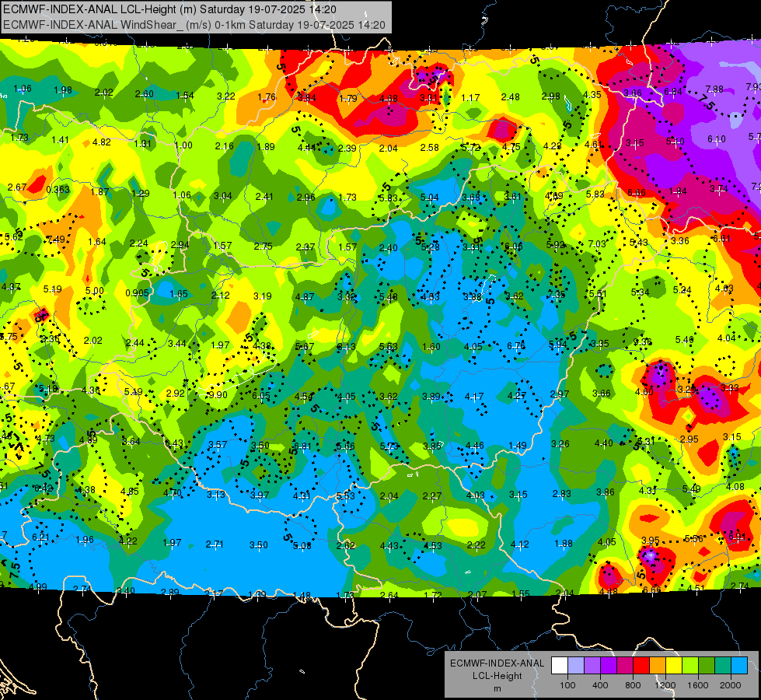Select the dark green legend swatch
Screen dimensions: 761x700
(707, 666)
